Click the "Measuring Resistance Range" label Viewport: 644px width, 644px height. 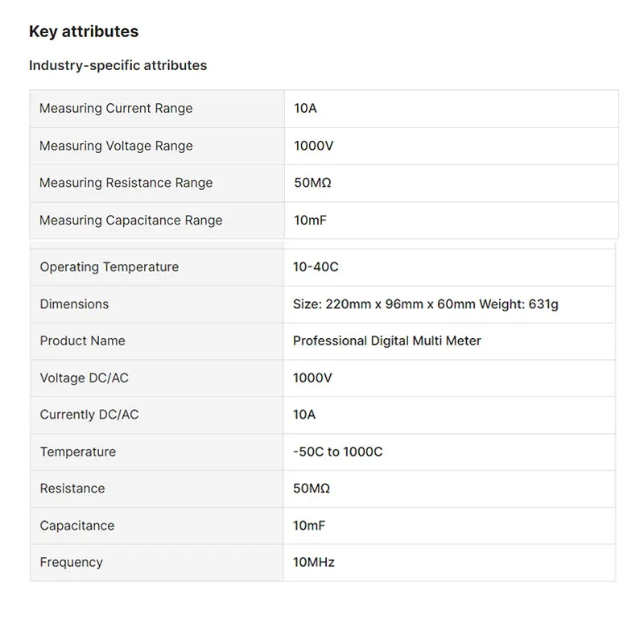click(x=126, y=183)
